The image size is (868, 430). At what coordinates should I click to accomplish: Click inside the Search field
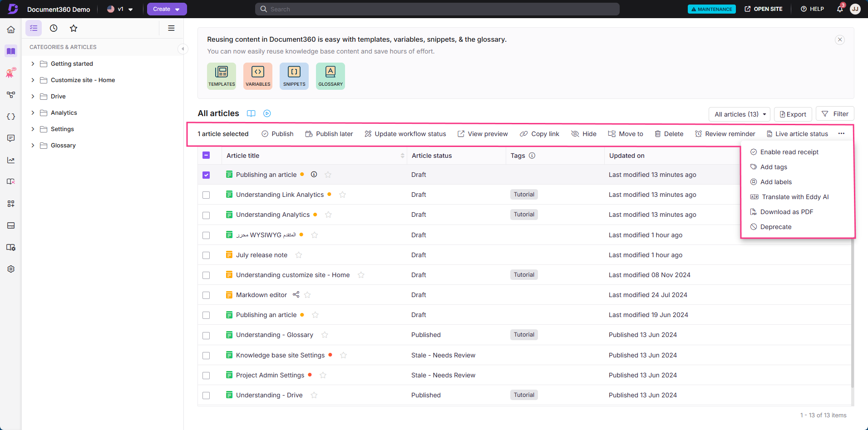point(436,9)
